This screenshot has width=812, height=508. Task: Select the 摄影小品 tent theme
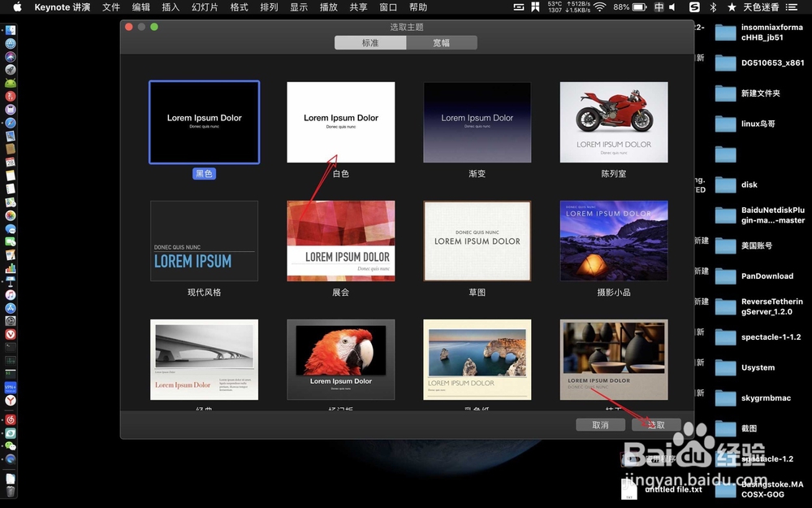click(614, 241)
